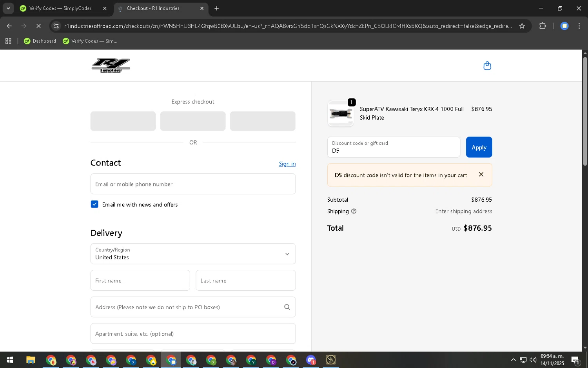Click the SuperATV skid plate product thumbnail
The height and width of the screenshot is (368, 588).
coord(340,113)
